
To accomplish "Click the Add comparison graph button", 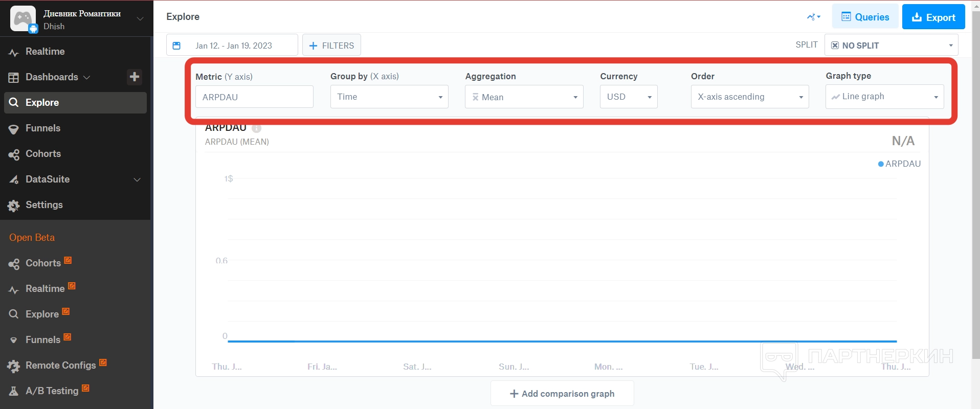I will tap(562, 394).
